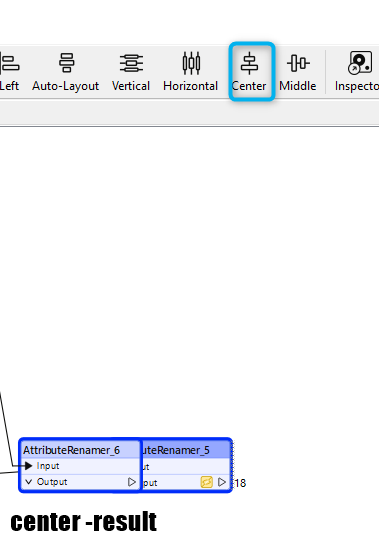Click partially hidden output port of AttributeRenamer_5

[x=150, y=483]
